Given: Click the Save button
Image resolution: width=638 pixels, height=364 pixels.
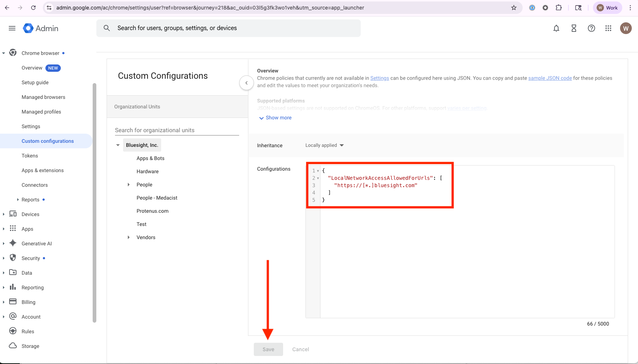Looking at the screenshot, I should (268, 349).
